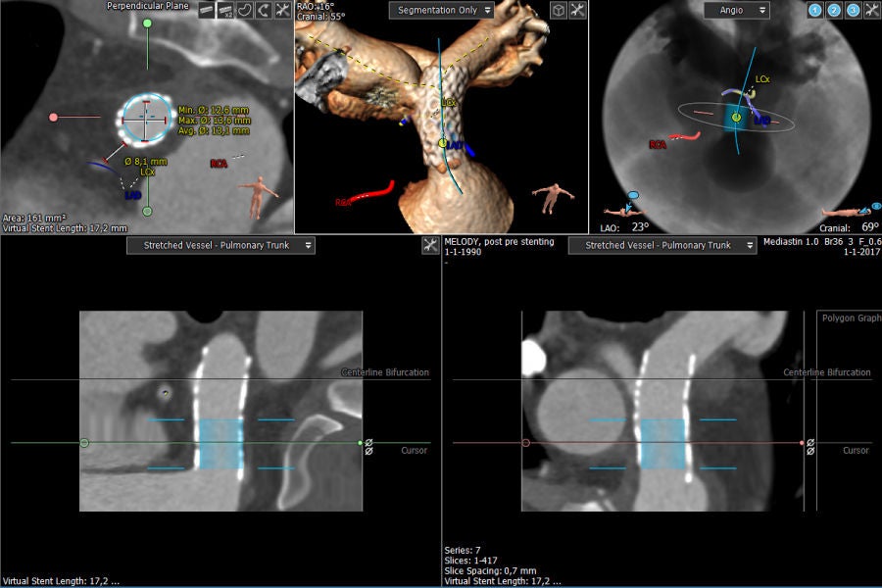This screenshot has height=588, width=882.
Task: Click the 'RAO: 16°' angle text
Action: pos(315,7)
